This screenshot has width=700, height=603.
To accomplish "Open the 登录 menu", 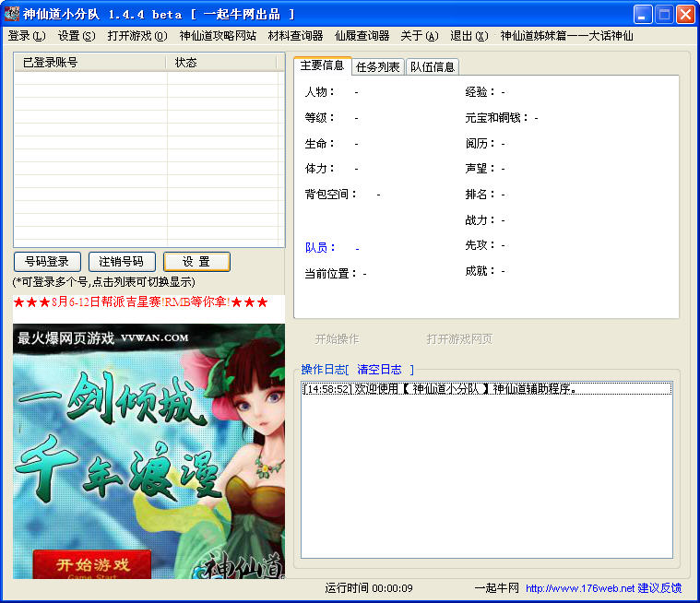I will click(x=26, y=36).
